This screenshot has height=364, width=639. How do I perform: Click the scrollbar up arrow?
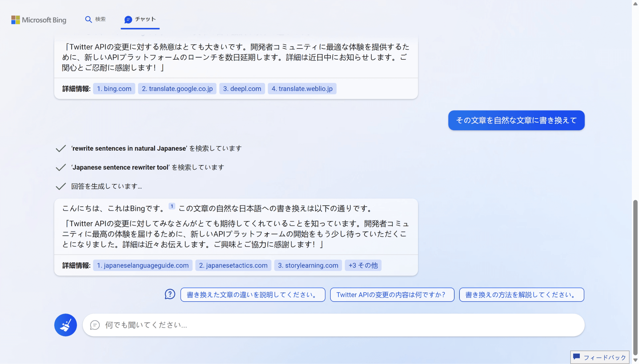[635, 4]
